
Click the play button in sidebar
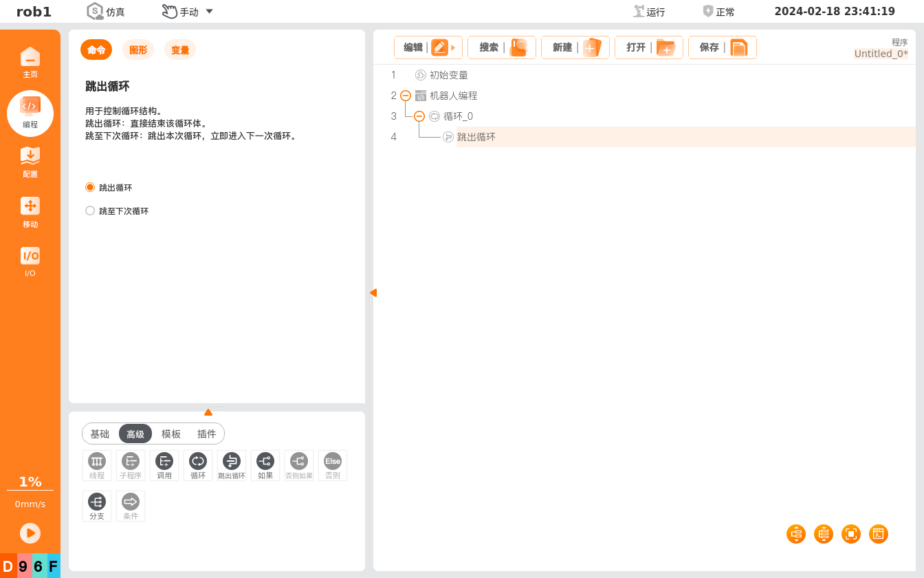pos(30,533)
